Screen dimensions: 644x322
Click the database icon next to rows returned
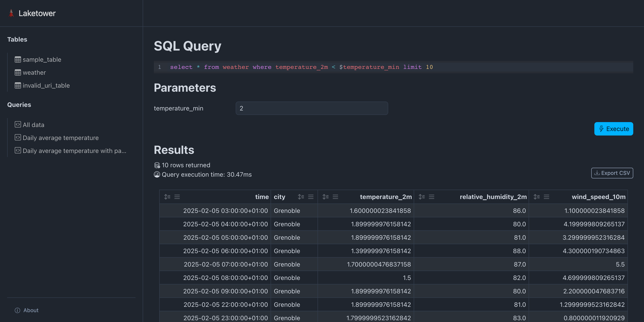pos(157,165)
